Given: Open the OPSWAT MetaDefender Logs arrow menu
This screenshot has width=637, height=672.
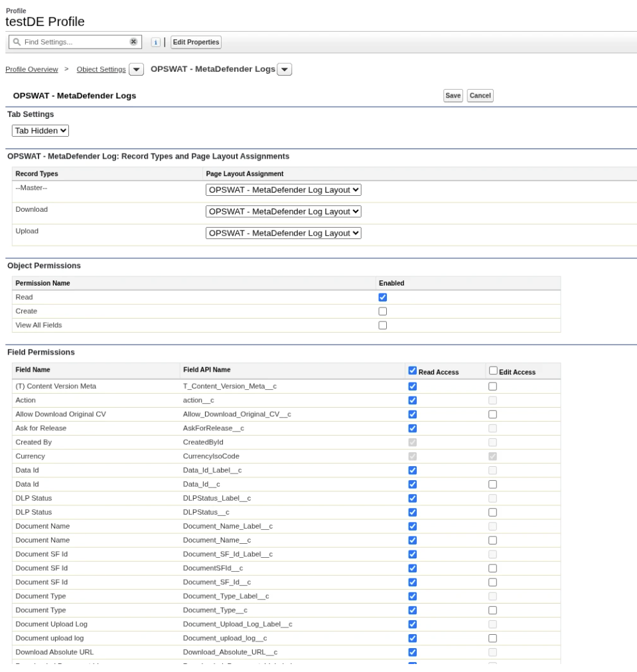Looking at the screenshot, I should (x=285, y=70).
